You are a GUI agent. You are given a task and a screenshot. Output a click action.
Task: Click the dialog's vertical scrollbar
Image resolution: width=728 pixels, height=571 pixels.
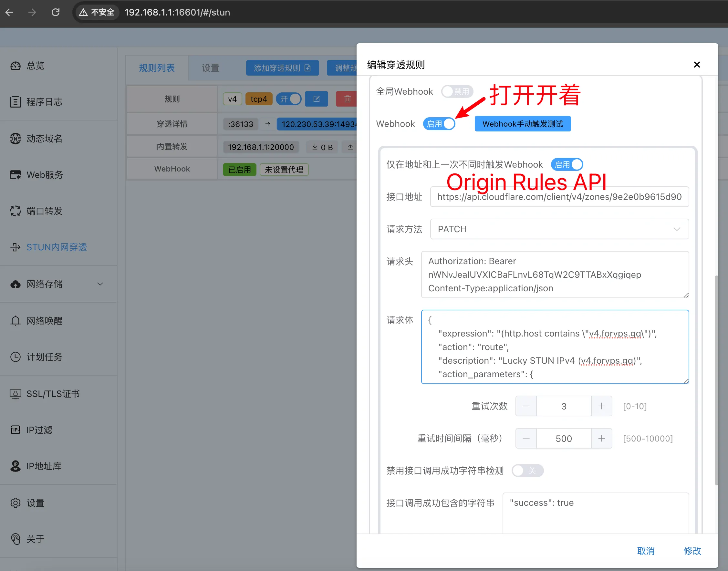tap(716, 380)
